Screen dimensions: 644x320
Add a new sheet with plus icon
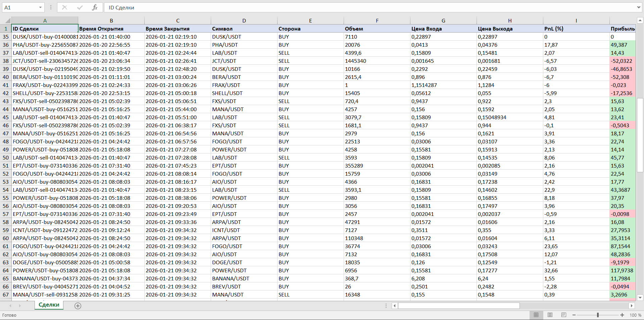click(x=78, y=306)
